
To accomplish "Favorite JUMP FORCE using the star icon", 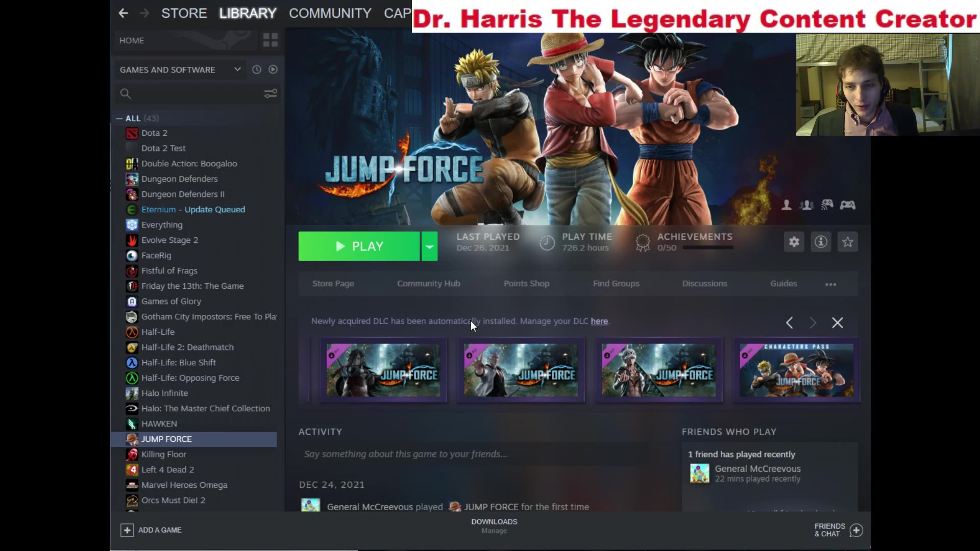I will (x=848, y=242).
